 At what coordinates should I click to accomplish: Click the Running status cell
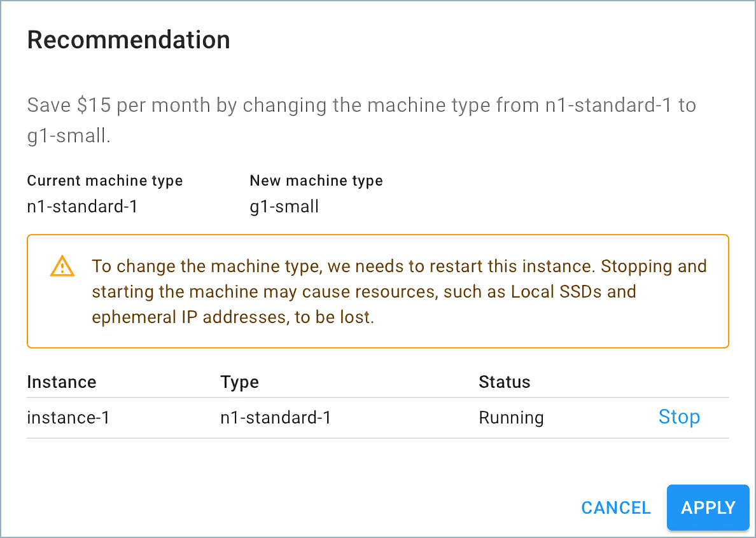coord(511,418)
